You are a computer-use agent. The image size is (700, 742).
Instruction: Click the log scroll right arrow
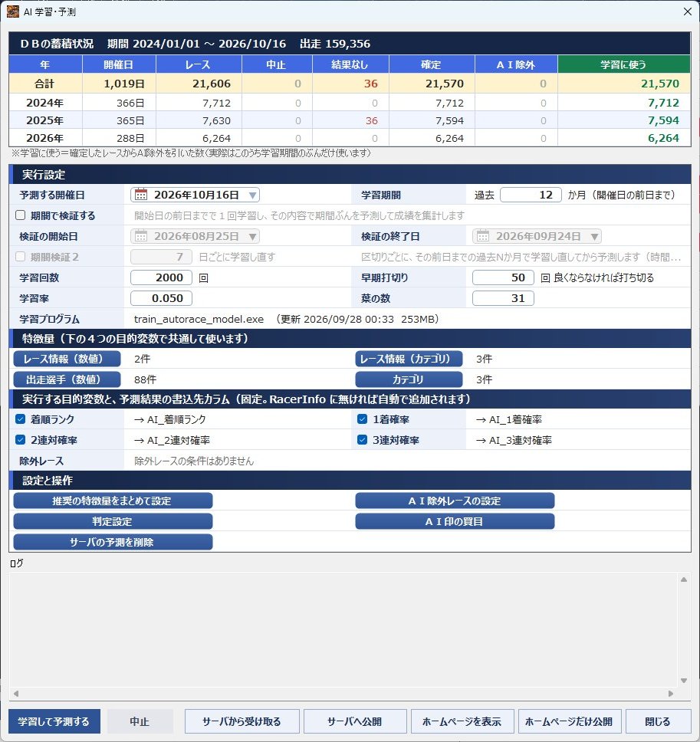(x=671, y=694)
